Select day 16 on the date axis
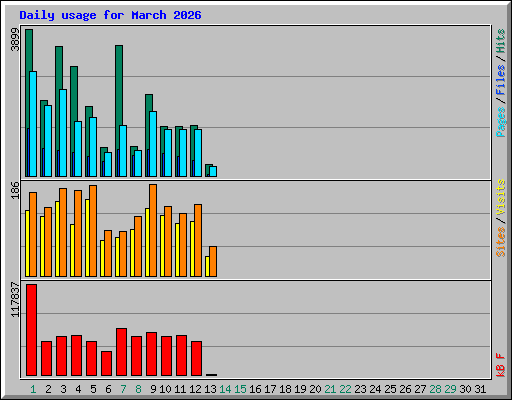 click(x=255, y=389)
